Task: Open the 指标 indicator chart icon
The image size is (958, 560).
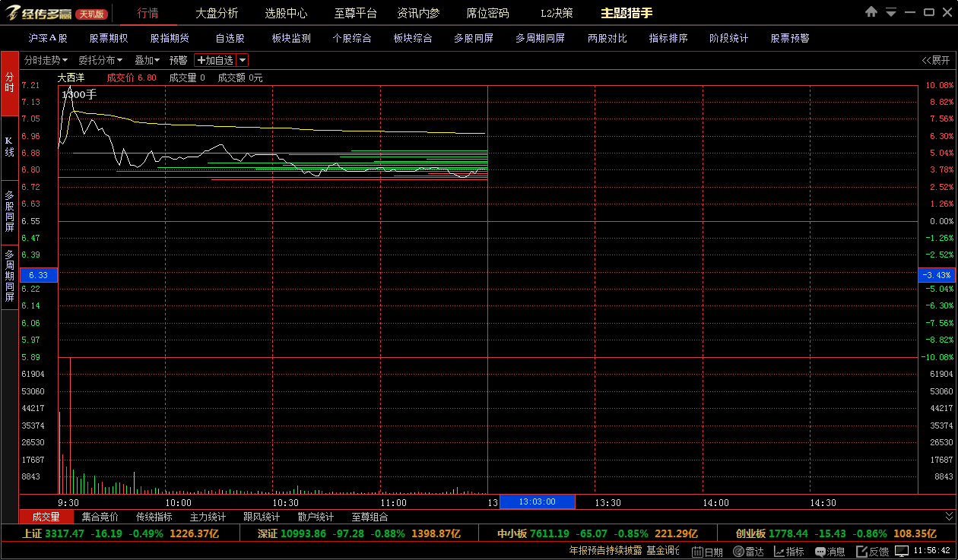Action: (779, 552)
